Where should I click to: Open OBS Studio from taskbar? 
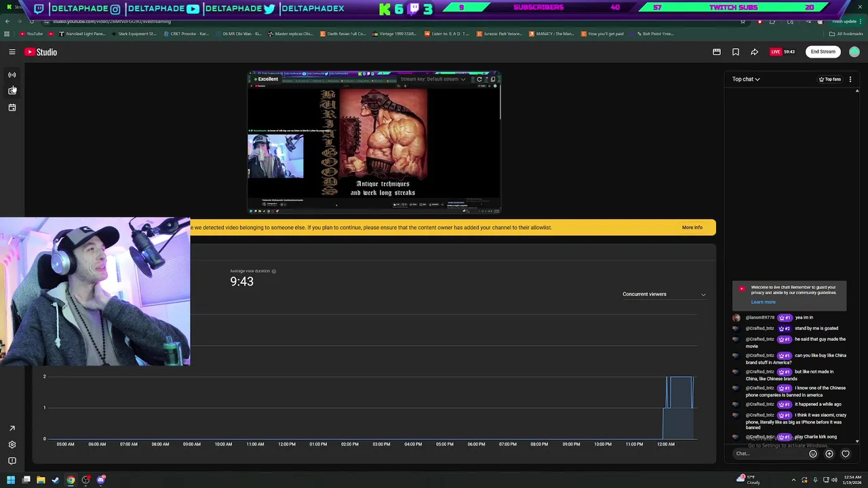click(85, 480)
